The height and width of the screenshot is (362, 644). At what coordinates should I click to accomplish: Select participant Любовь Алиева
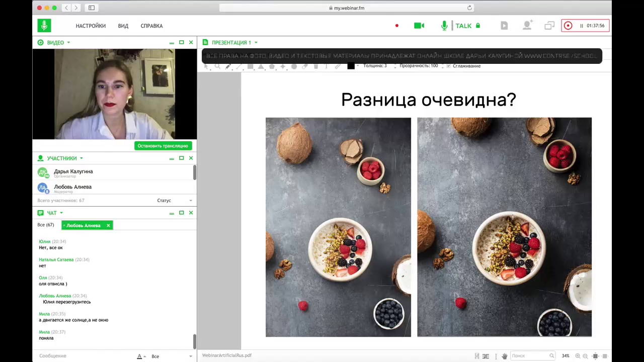point(114,188)
